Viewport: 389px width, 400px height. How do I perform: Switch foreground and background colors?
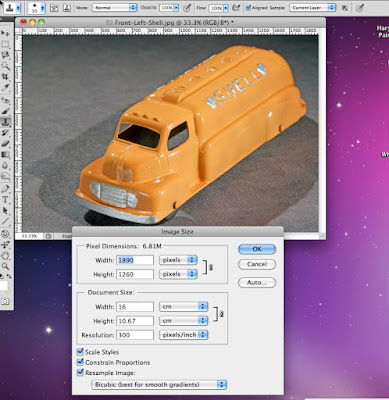(x=9, y=276)
